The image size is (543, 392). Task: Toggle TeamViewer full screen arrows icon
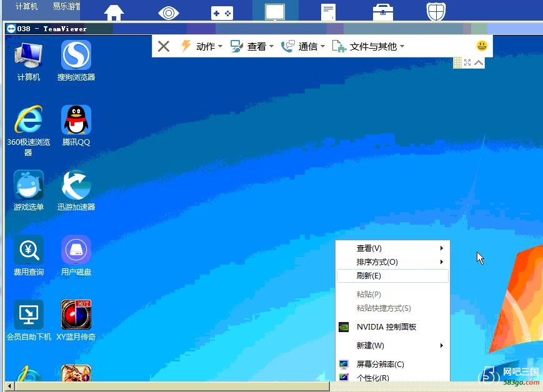[467, 62]
